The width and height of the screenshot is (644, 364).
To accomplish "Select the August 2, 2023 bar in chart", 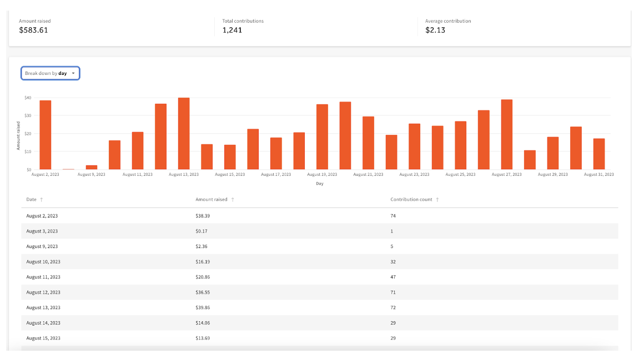I will [46, 135].
